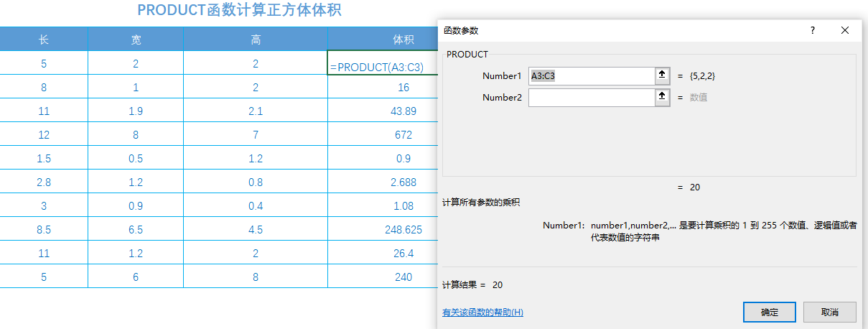The image size is (868, 329).
Task: Collapse dialog using Number1 range selector icon
Action: pos(662,75)
